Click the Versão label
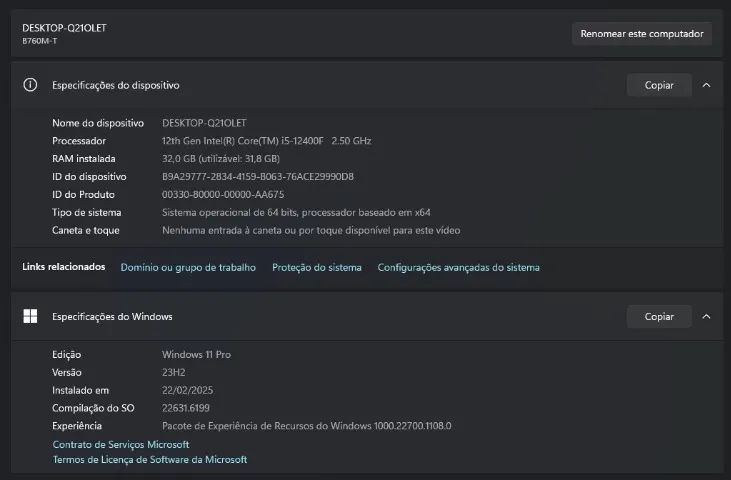This screenshot has height=480, width=731. coord(67,372)
